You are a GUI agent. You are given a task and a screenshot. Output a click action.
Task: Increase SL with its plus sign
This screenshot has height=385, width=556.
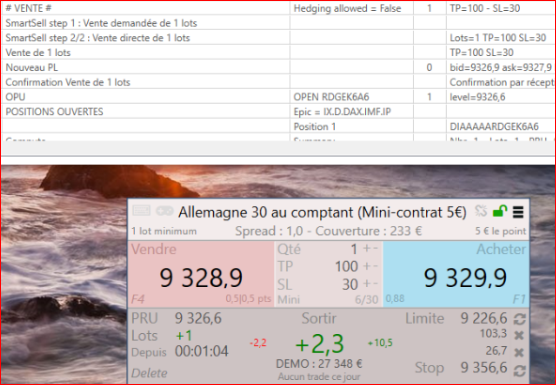tap(367, 284)
